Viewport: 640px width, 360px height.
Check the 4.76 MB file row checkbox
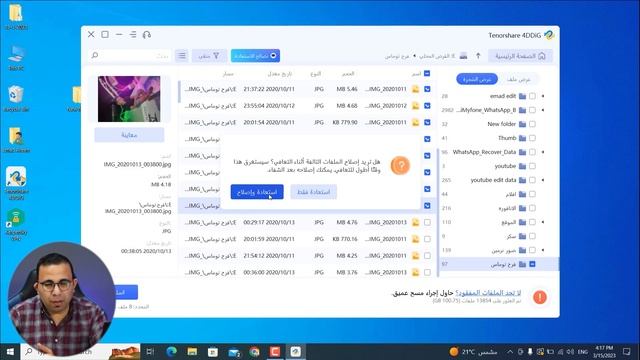click(x=427, y=222)
